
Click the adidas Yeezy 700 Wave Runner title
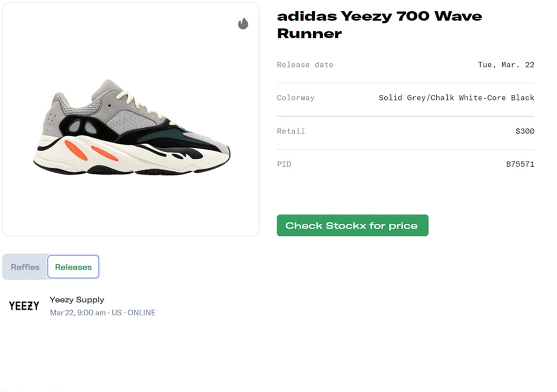(379, 25)
